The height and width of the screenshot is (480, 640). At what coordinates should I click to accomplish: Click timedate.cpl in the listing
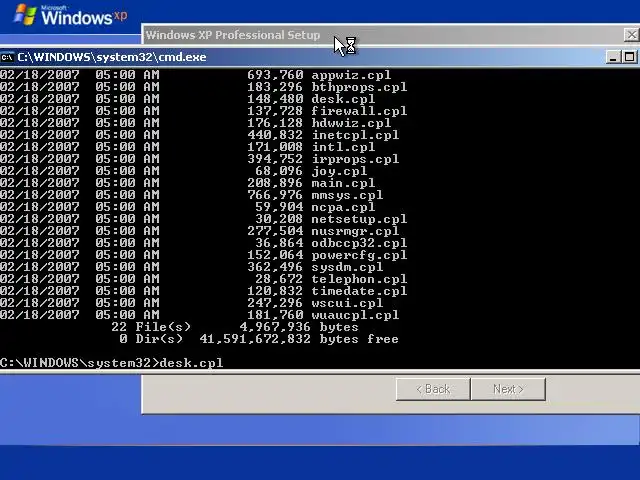(359, 291)
